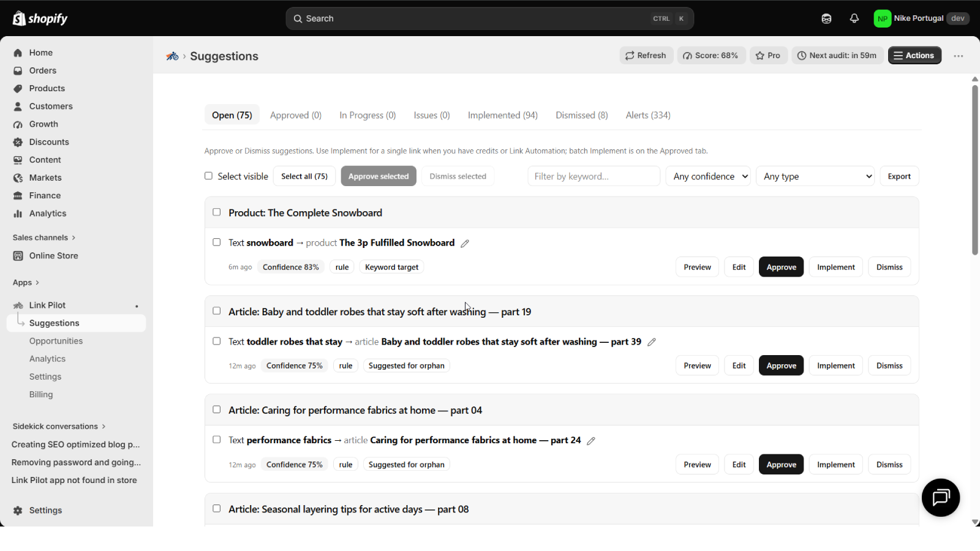The width and height of the screenshot is (980, 551).
Task: Click the Settings gear icon in sidebar
Action: (x=18, y=510)
